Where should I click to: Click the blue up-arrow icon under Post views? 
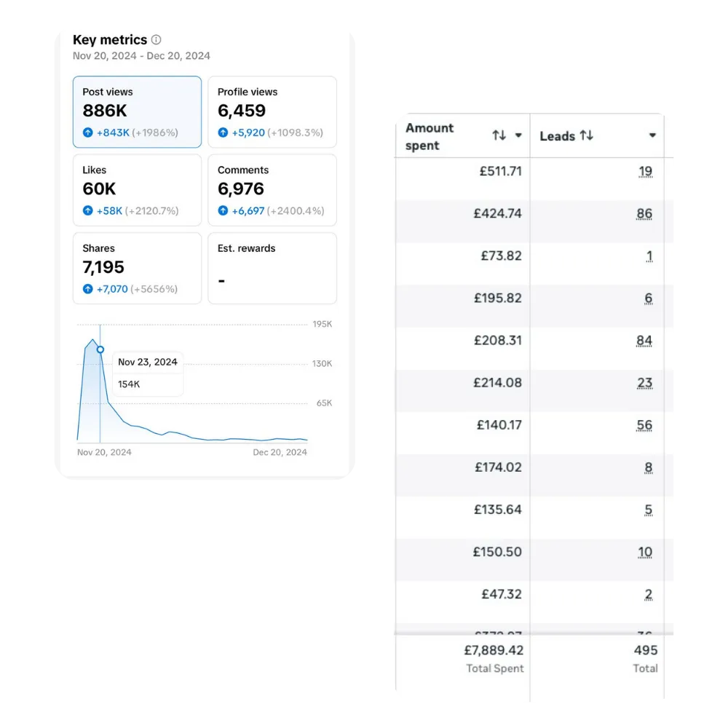tap(88, 132)
